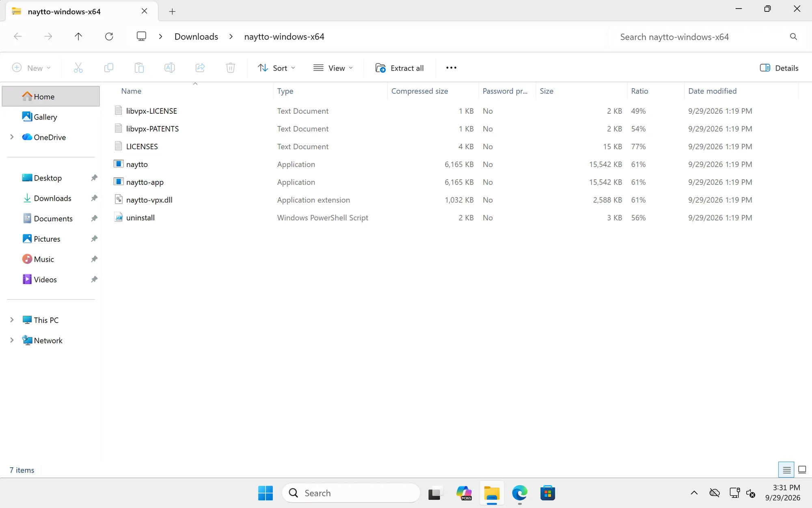Image resolution: width=812 pixels, height=508 pixels.
Task: Click the PC monitor icon in address bar
Action: coord(141,37)
